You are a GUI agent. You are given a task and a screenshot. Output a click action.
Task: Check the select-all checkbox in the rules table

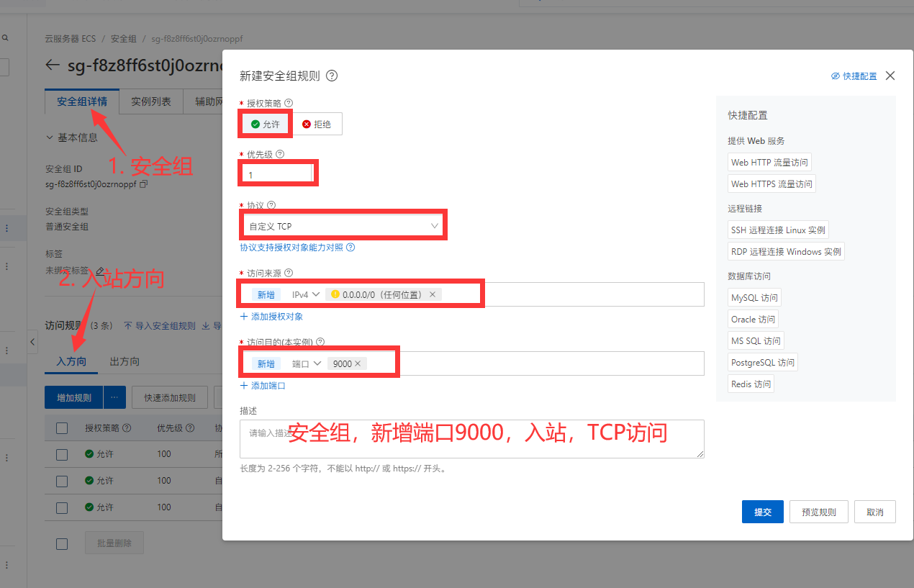pos(62,427)
